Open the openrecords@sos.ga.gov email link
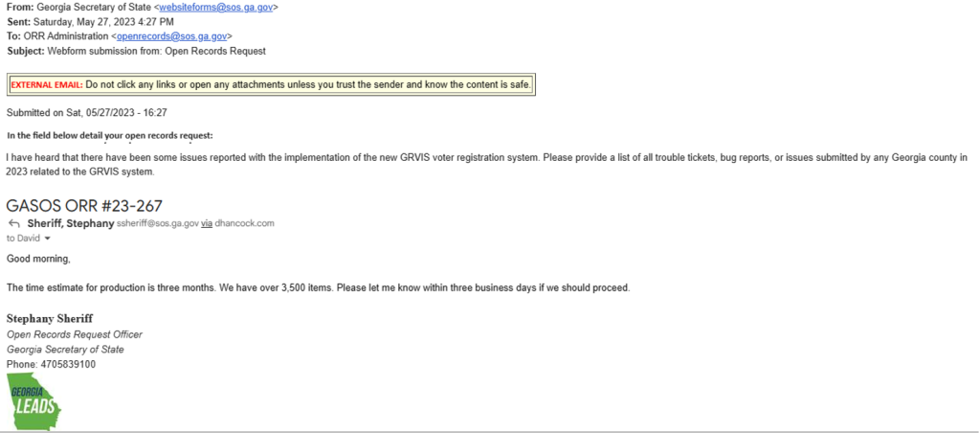The width and height of the screenshot is (980, 433). click(x=172, y=37)
